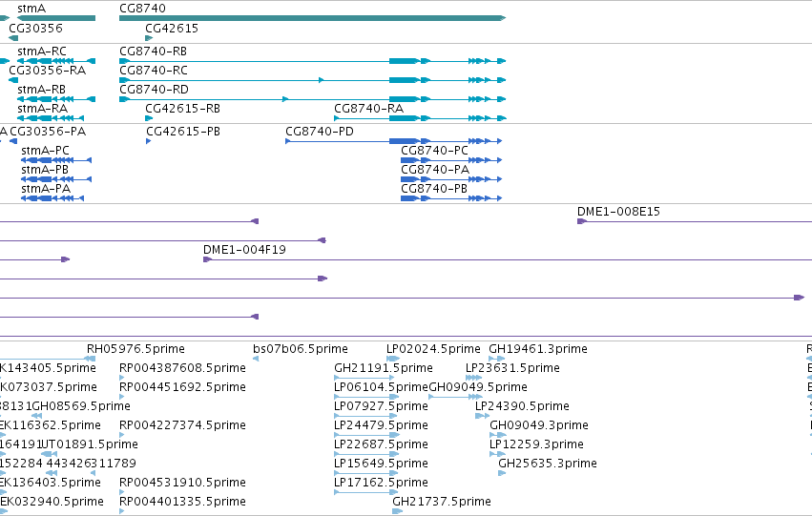
Task: Select the LP15649.5prime EST label
Action: tap(381, 464)
